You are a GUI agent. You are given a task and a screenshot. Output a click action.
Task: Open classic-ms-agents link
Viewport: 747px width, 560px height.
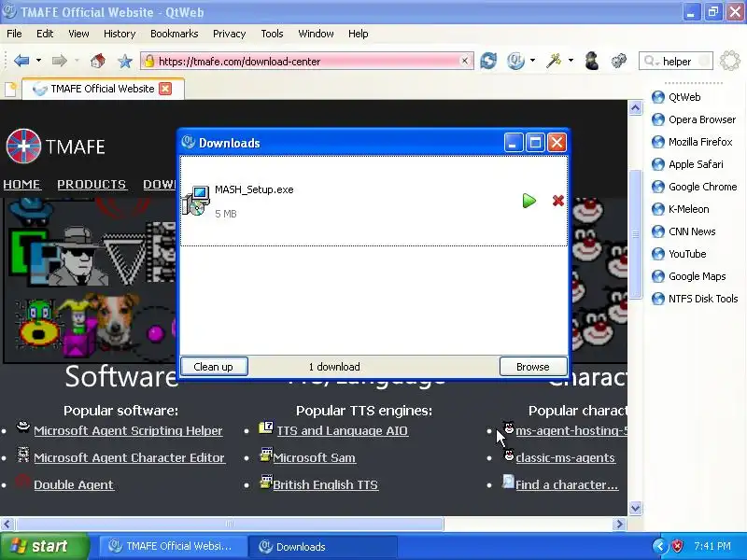click(x=566, y=457)
